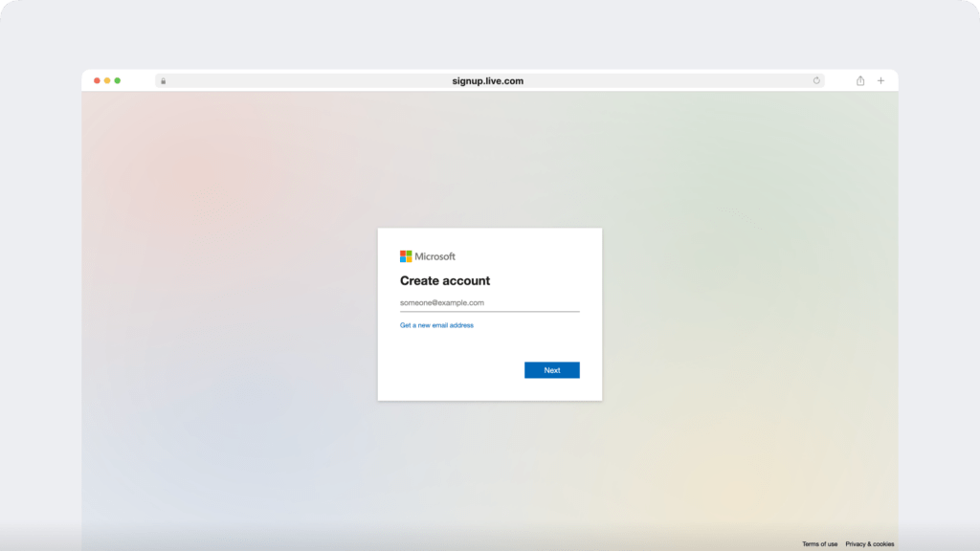The width and height of the screenshot is (980, 551).
Task: Click the share icon in the browser toolbar
Action: [x=859, y=80]
